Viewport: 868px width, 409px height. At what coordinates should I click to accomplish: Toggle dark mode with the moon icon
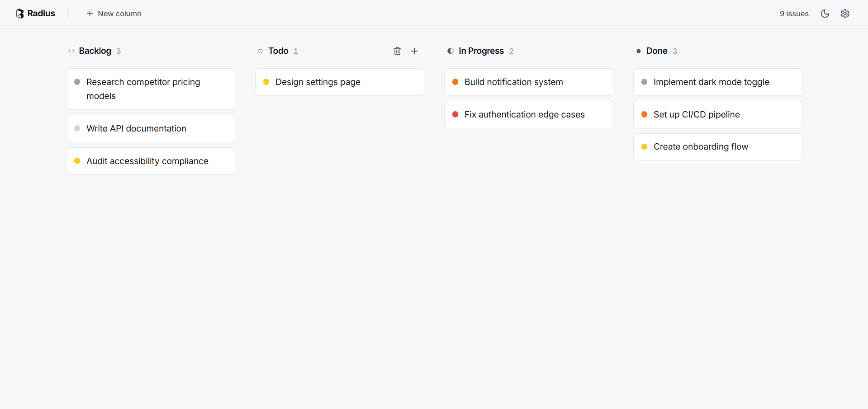click(825, 14)
